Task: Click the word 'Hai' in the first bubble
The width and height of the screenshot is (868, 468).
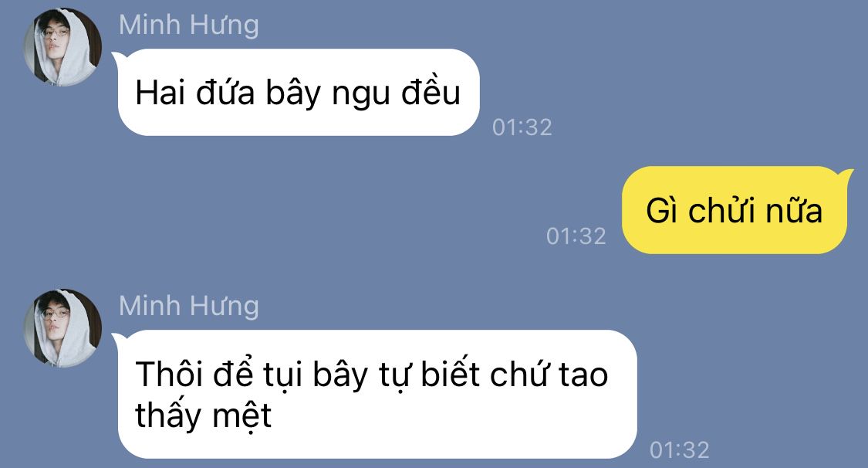Action: (x=160, y=92)
